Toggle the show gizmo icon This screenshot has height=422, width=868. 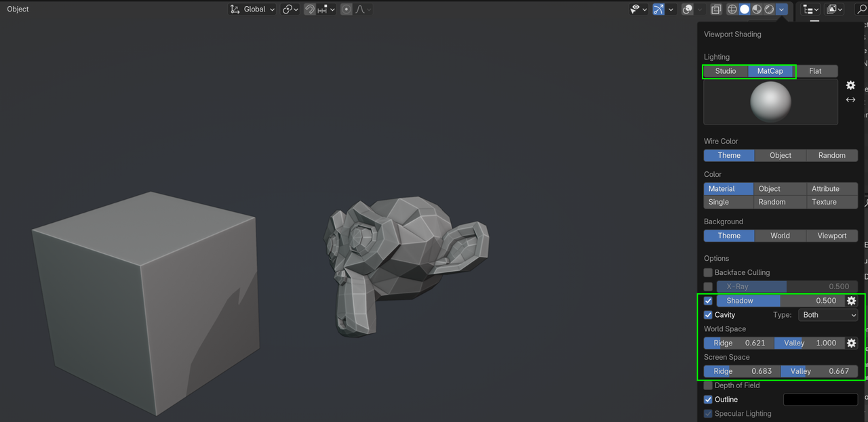pyautogui.click(x=658, y=9)
